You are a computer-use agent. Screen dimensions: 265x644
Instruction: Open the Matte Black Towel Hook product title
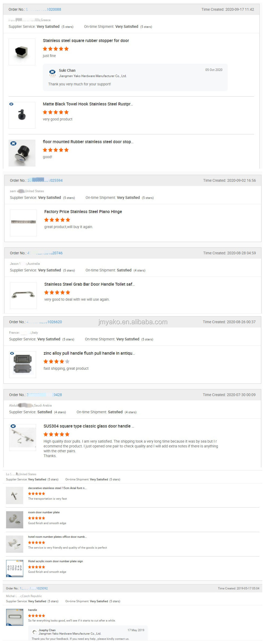(88, 104)
